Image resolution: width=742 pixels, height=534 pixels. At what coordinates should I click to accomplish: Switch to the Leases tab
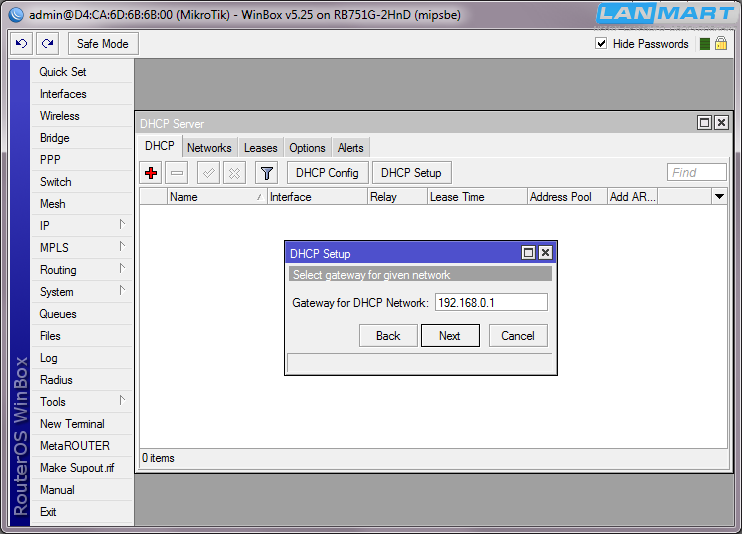(x=261, y=148)
